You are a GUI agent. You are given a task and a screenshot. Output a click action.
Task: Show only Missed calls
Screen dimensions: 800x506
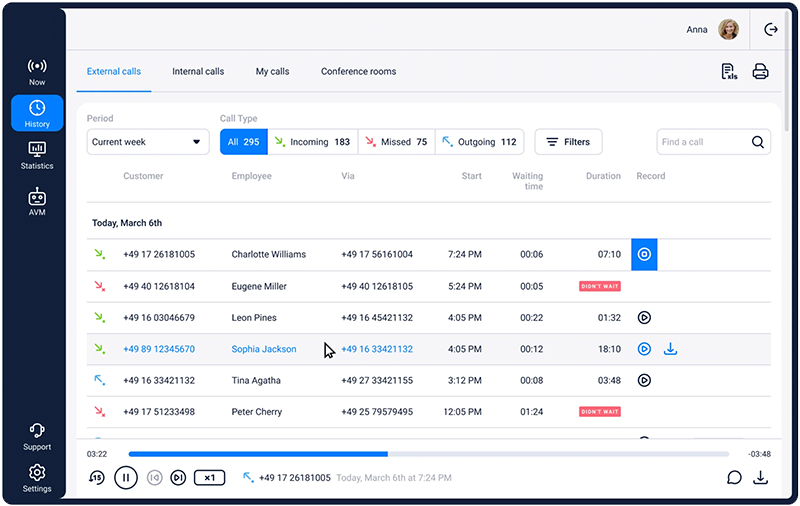(394, 142)
